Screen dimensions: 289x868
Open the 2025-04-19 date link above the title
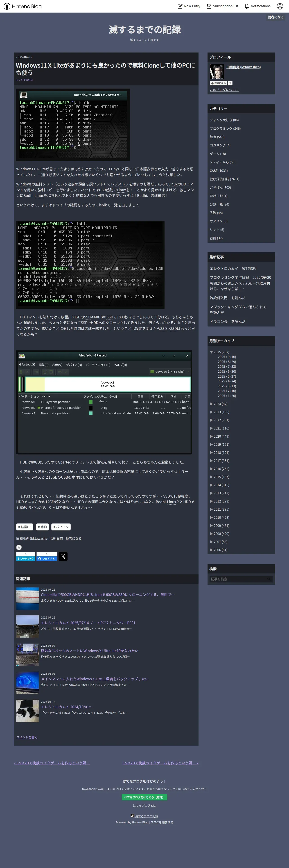[24, 57]
